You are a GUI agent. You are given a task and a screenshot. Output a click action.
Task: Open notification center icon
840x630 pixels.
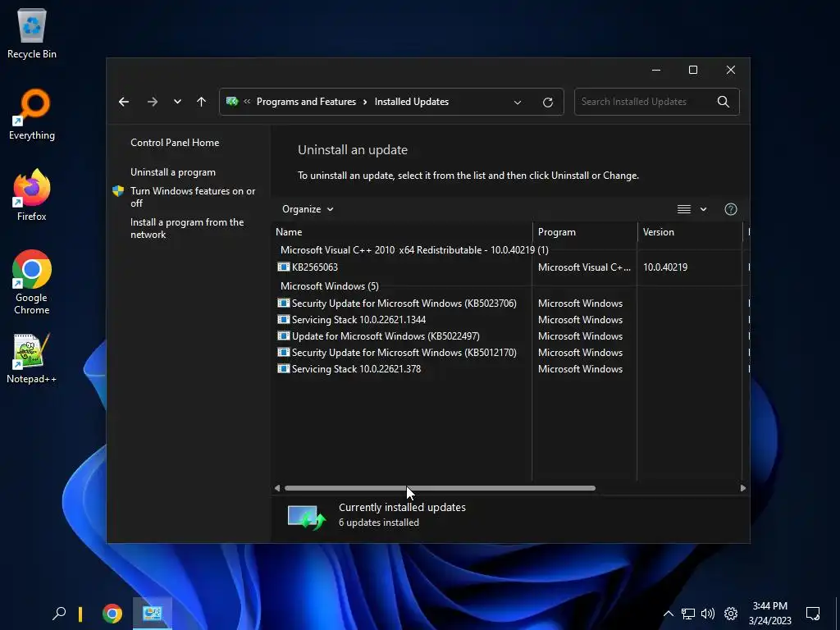click(x=813, y=614)
